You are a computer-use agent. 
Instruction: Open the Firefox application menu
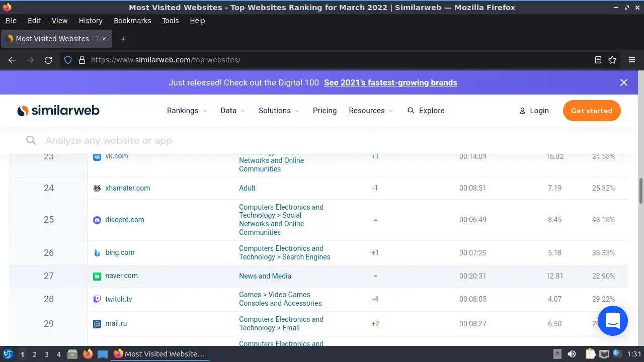pyautogui.click(x=632, y=60)
